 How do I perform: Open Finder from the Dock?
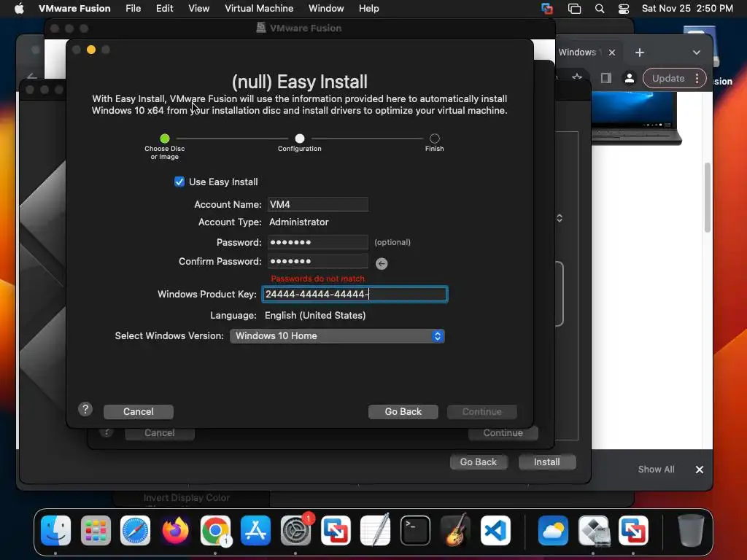tap(55, 530)
